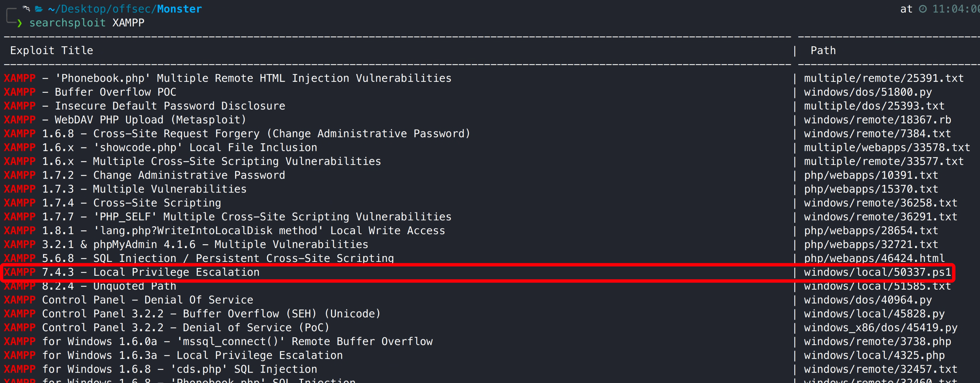Click the path windows_x86/dos/45419.py
Screen dimensions: 980x383
[880, 328]
